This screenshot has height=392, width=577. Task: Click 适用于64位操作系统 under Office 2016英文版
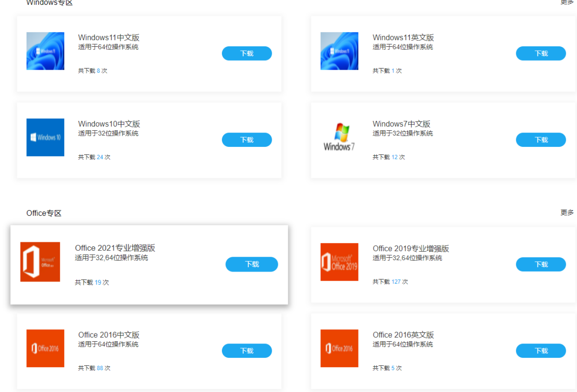pos(403,344)
